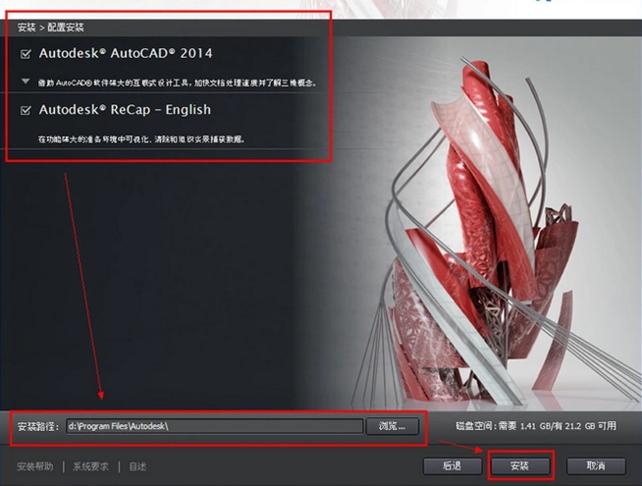Open the 自述 readme link

pos(137,466)
